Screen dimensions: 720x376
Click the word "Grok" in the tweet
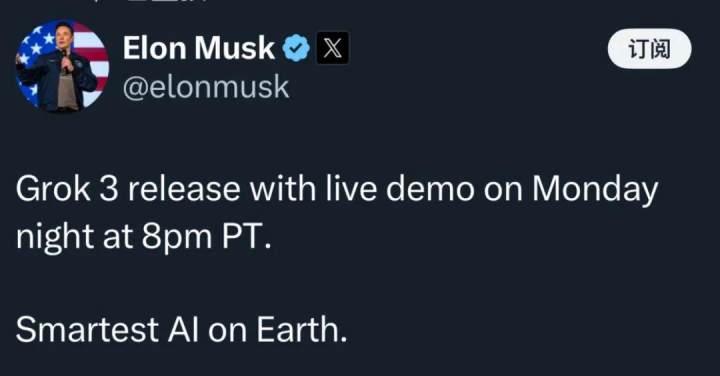click(52, 189)
